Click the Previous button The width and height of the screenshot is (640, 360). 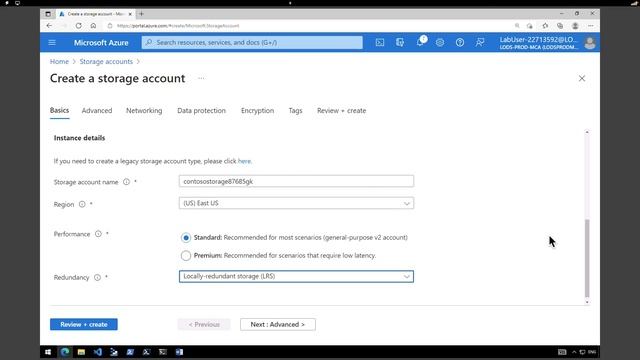(x=204, y=324)
